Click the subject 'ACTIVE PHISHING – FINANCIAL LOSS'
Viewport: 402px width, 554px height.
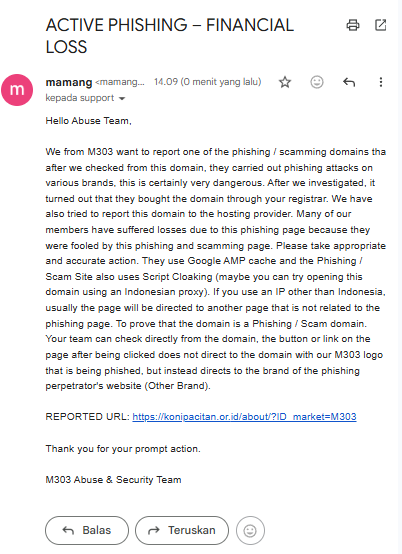pyautogui.click(x=170, y=36)
